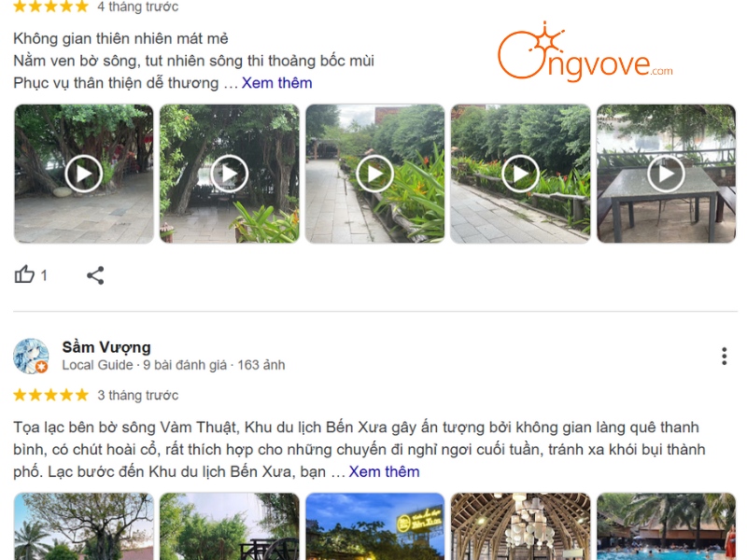Click the Ongvove.com logo
This screenshot has width=747, height=560.
point(585,51)
